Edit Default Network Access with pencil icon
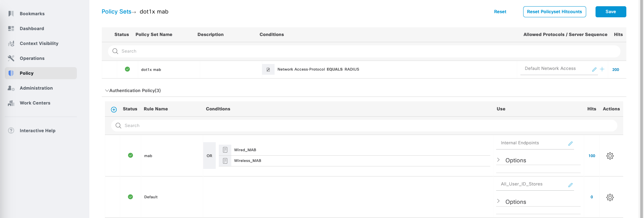This screenshot has width=644, height=218. (594, 70)
